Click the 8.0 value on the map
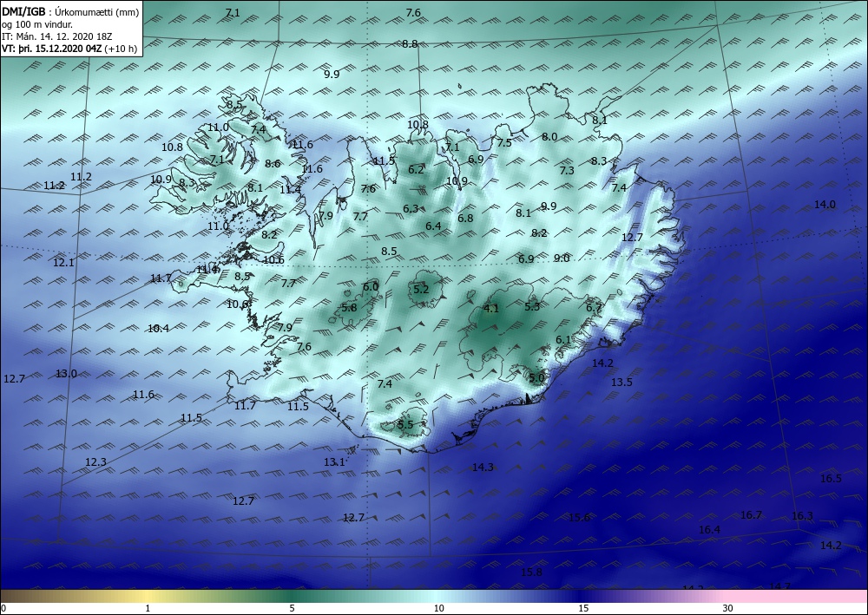868x615 pixels. click(x=549, y=136)
